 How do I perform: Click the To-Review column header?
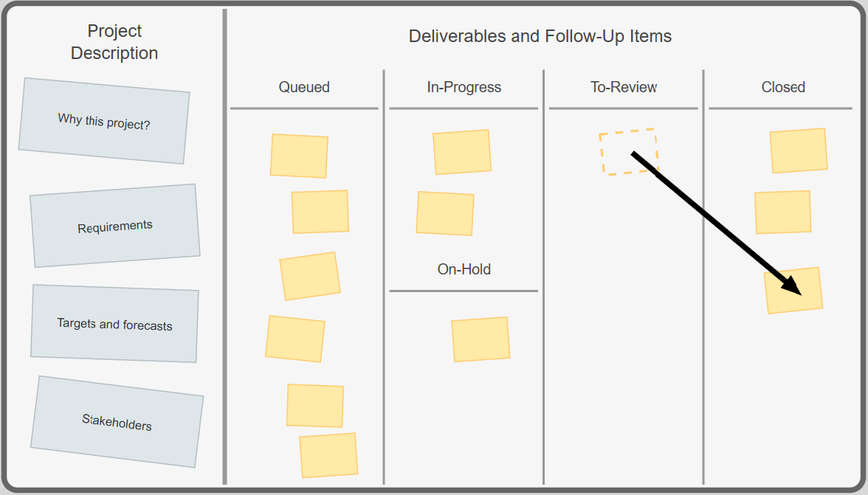tap(623, 87)
